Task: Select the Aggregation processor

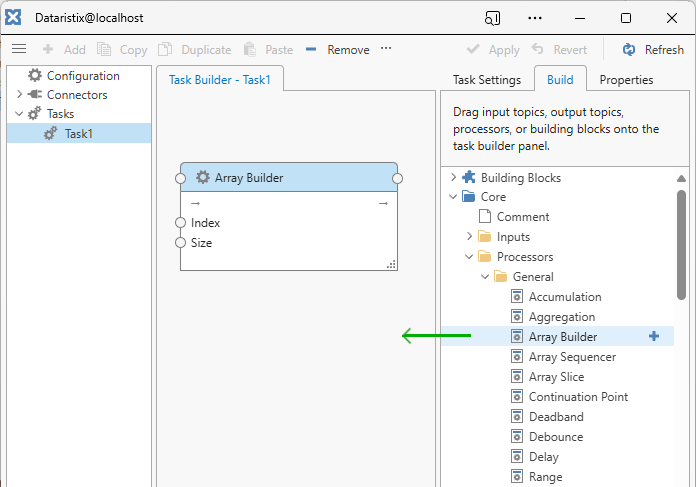Action: click(562, 317)
